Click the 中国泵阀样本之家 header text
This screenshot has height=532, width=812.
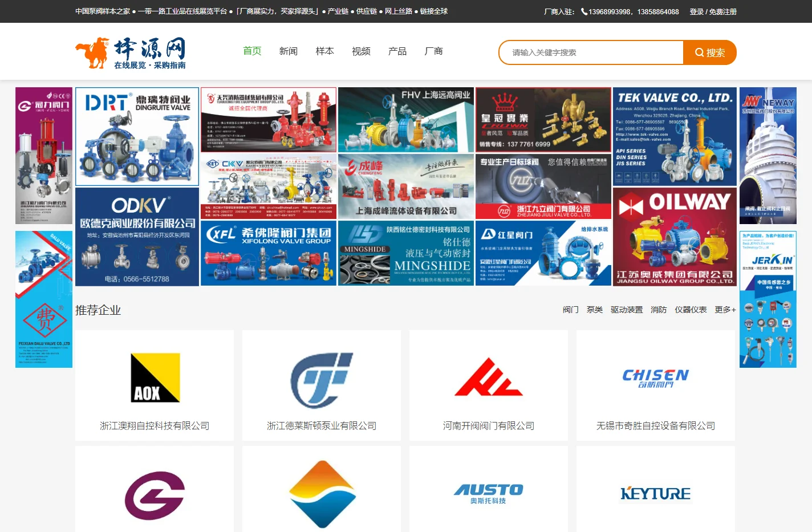pyautogui.click(x=103, y=11)
